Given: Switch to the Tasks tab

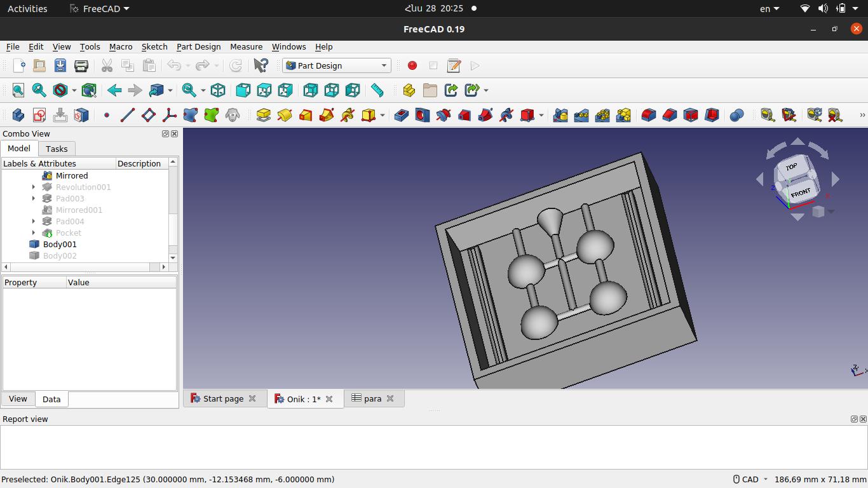Looking at the screenshot, I should [x=57, y=149].
